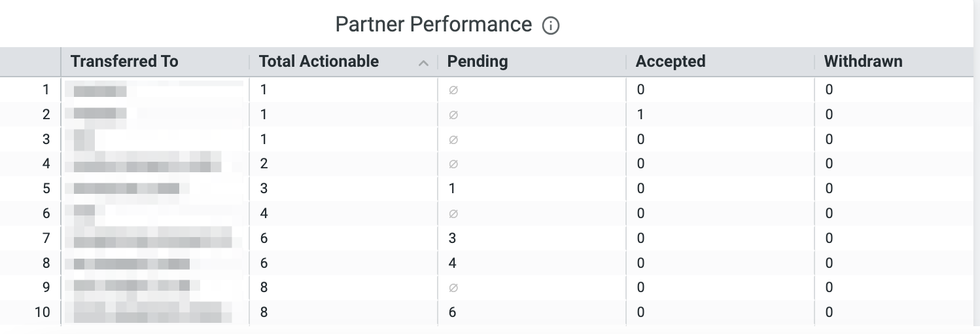
Task: Click the null Pending icon in row 9
Action: (x=453, y=288)
